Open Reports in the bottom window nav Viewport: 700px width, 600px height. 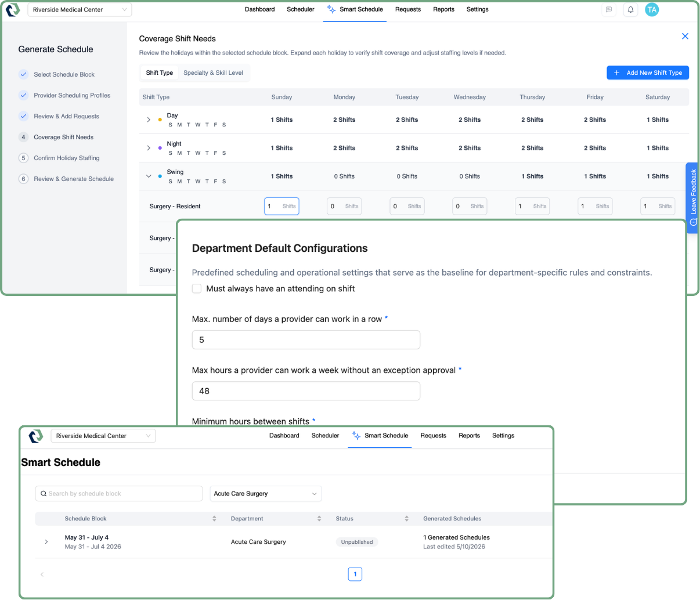pos(469,436)
